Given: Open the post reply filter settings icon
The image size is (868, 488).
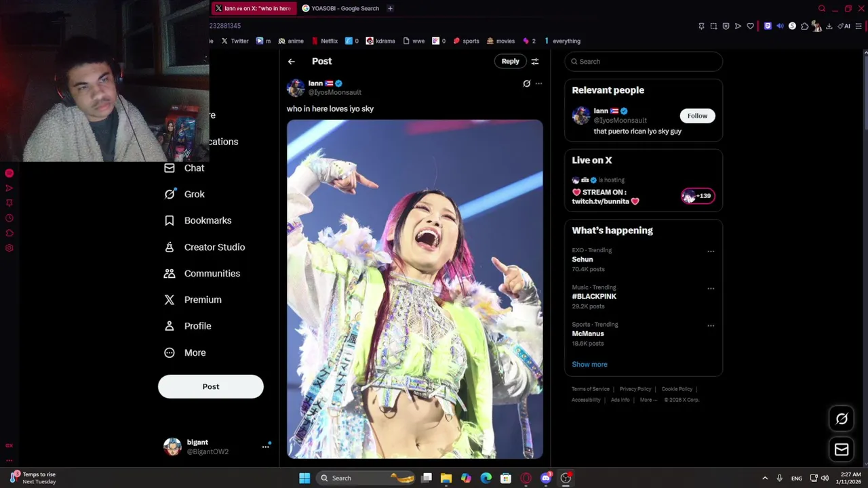Looking at the screenshot, I should [x=535, y=62].
